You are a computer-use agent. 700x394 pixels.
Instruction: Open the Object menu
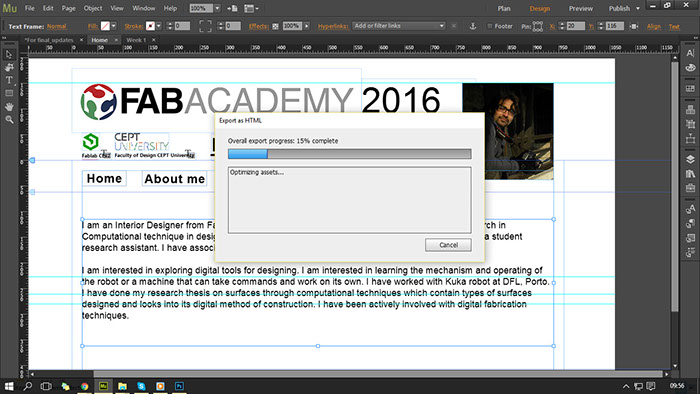[x=93, y=8]
